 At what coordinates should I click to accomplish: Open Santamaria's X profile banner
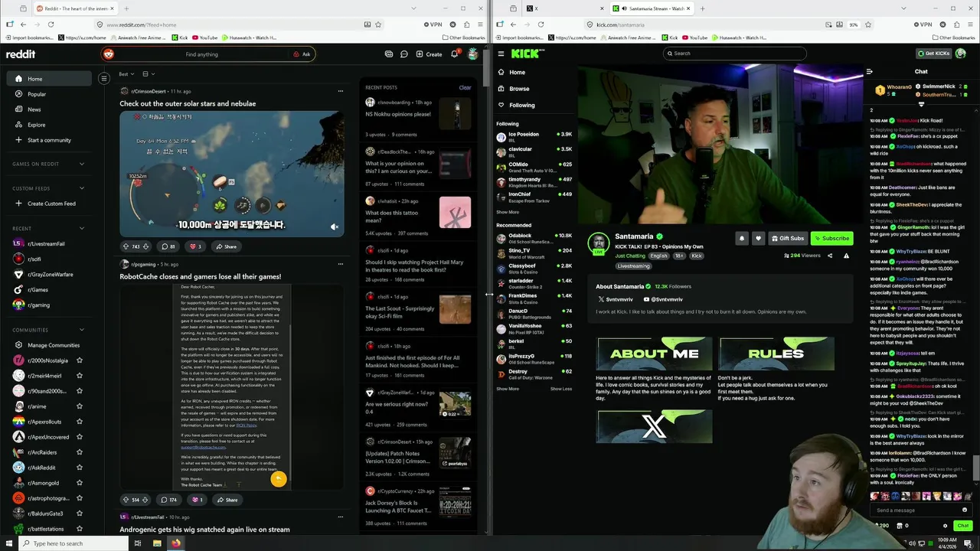coord(655,426)
